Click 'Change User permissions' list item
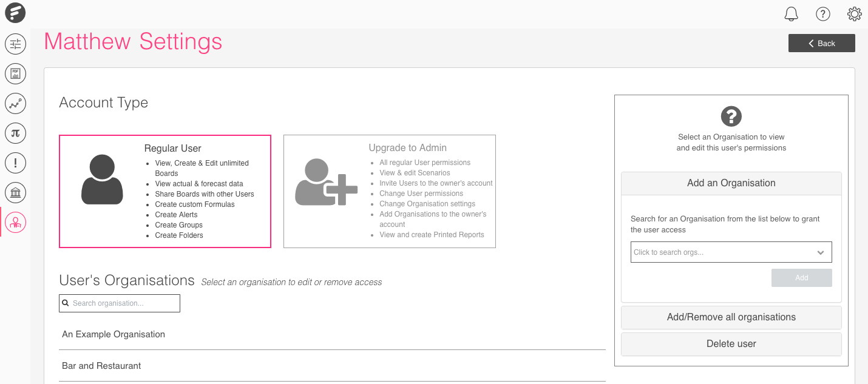Screen dimensions: 868x384 click(421, 194)
